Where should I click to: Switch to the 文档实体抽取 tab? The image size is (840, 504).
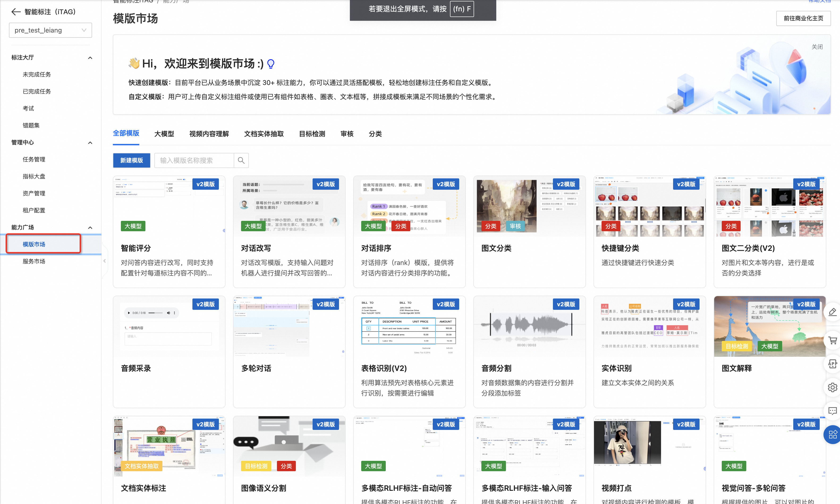264,134
